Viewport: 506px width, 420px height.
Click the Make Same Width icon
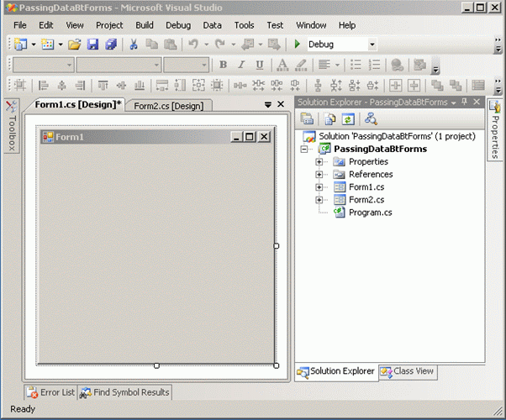[162, 85]
